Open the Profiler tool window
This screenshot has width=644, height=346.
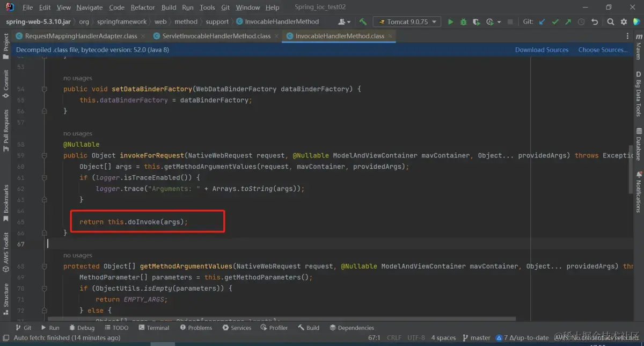274,328
